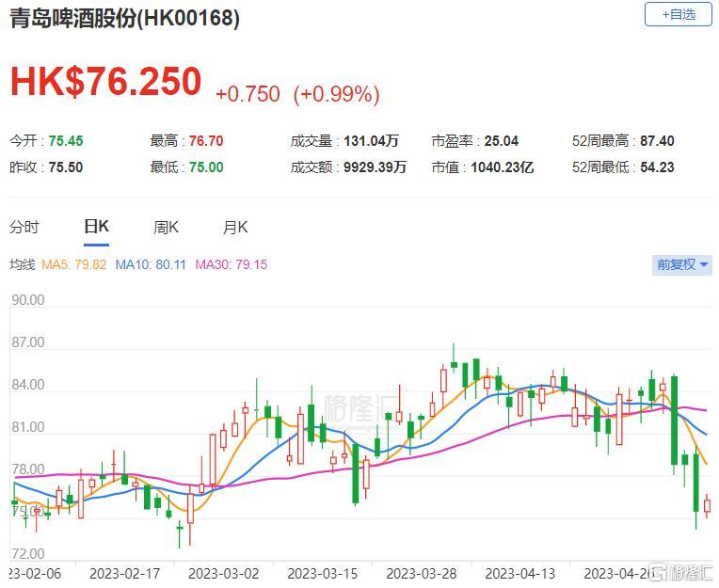Click the 今开 value 75.45
719x588 pixels.
(x=66, y=141)
